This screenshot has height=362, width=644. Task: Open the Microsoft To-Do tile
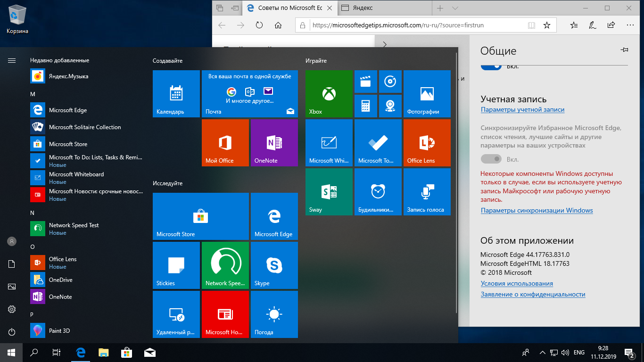[x=378, y=143]
